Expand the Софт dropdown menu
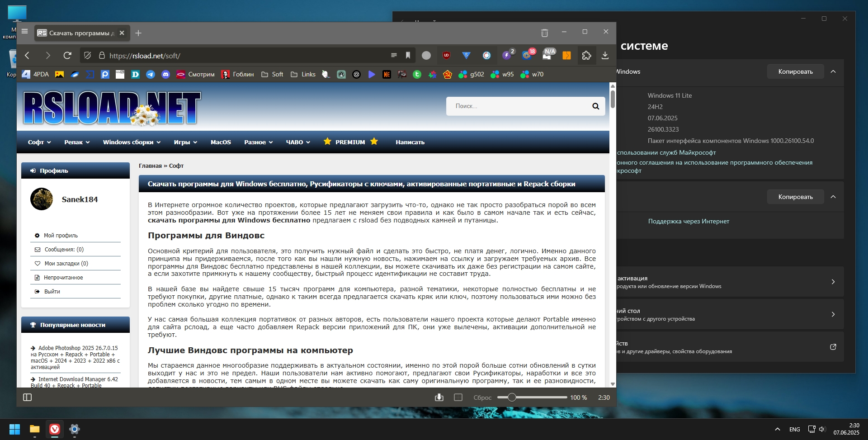The height and width of the screenshot is (440, 868). tap(39, 142)
